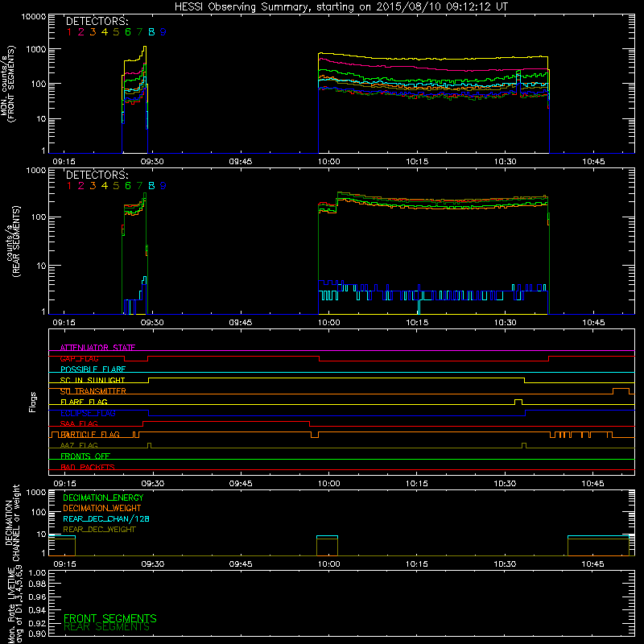This screenshot has width=644, height=644.
Task: Click the 1.00 tick on the livetime axis
Action: 37,573
